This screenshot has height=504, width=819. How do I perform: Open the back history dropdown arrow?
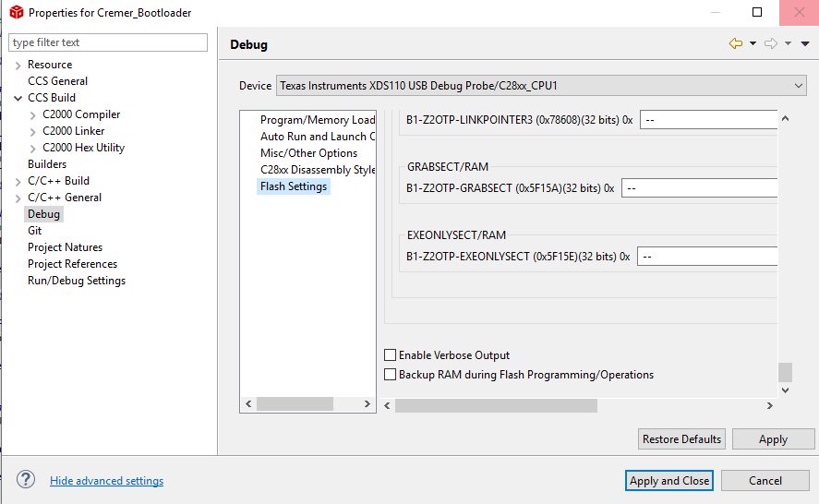753,43
